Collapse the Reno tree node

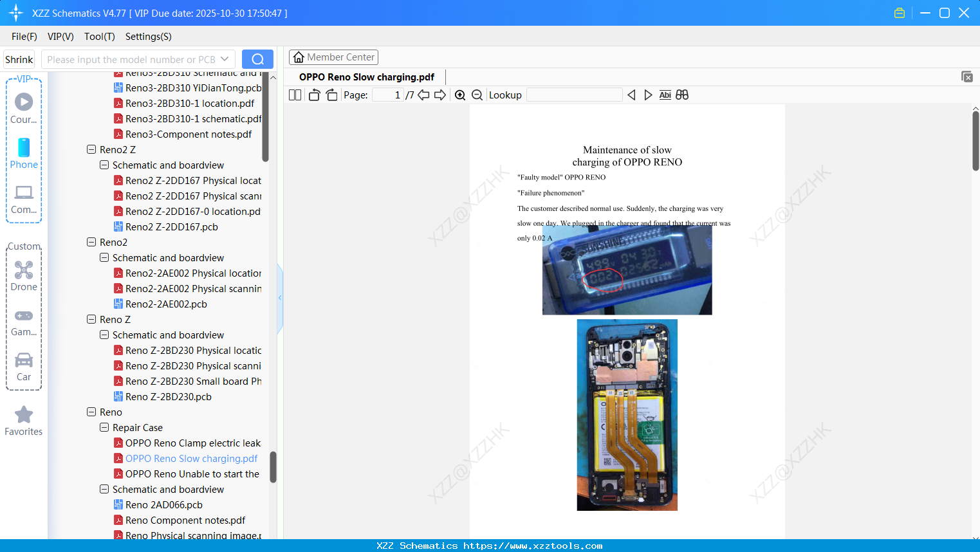[91, 412]
